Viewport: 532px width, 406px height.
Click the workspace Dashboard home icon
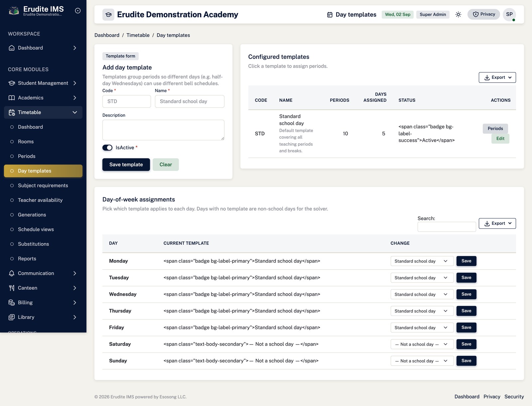[12, 48]
